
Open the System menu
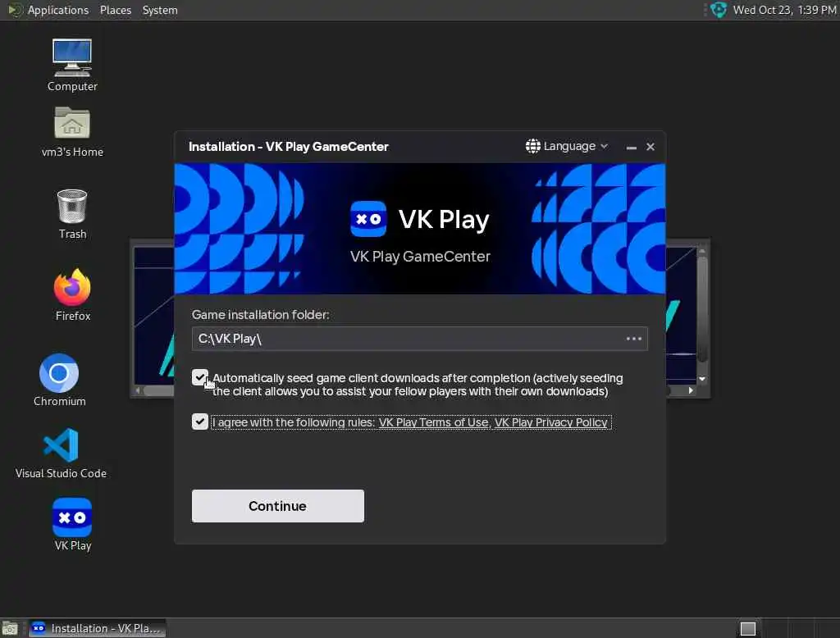(160, 10)
